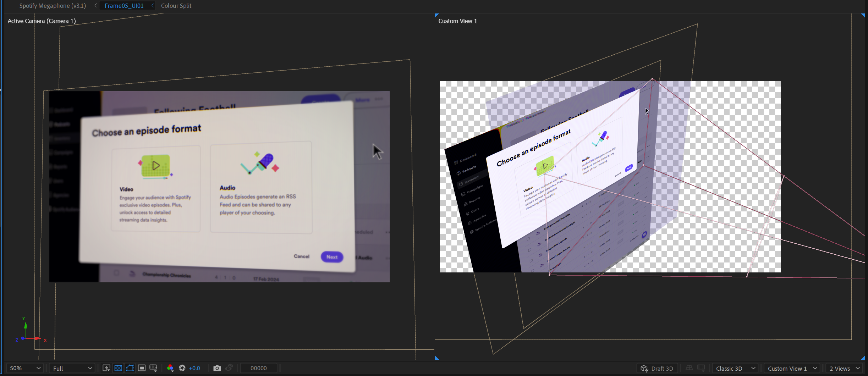Click the Custom View 1 viewport label
868x376 pixels.
[458, 21]
